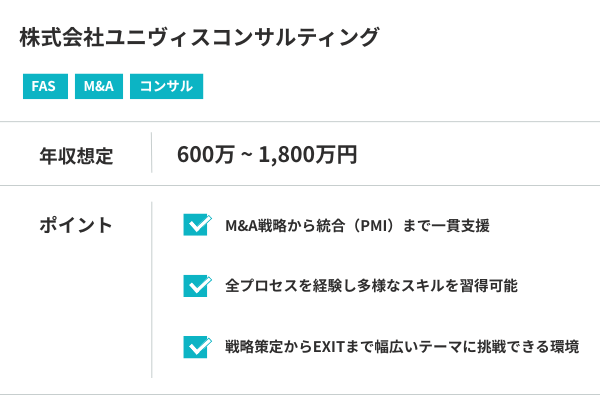Click the horizontal line at the card bottom
Screen dimensions: 600x420
[x=300, y=395]
